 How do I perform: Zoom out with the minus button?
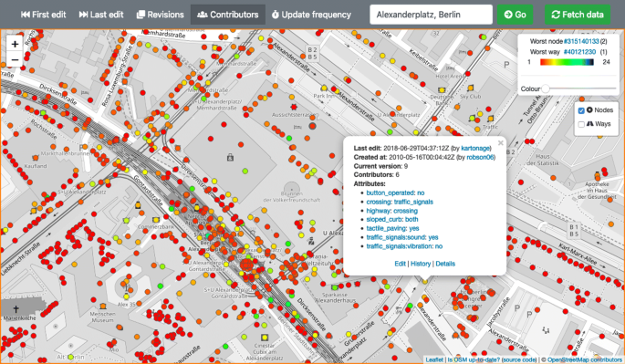pos(15,60)
